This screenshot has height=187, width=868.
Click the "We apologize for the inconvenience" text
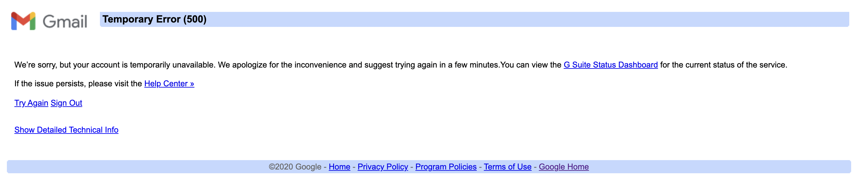pyautogui.click(x=282, y=65)
